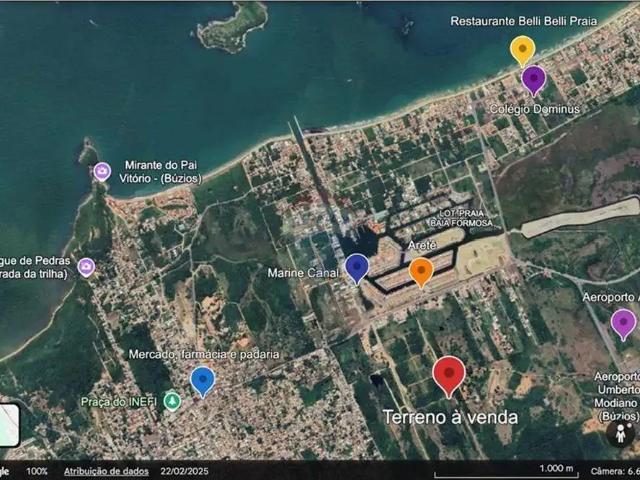The width and height of the screenshot is (640, 480).
Task: Click the Mirante do Pai Vitório - (Búzios) label
Action: 160,172
